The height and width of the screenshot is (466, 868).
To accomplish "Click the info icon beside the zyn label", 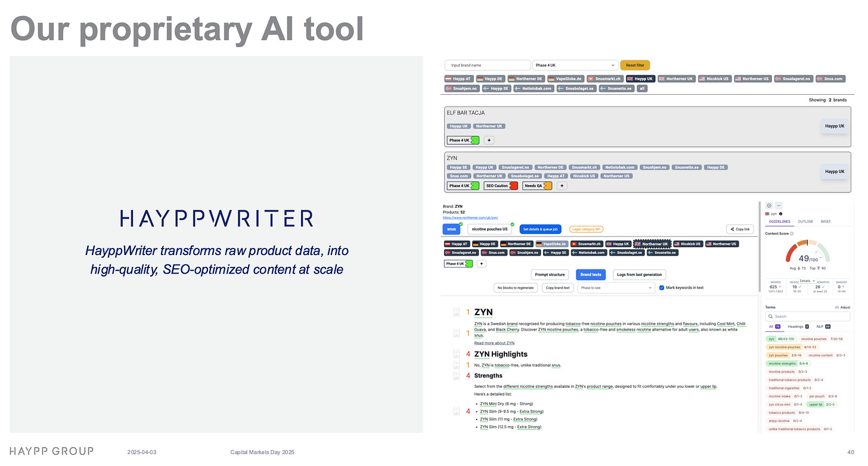I will point(781,213).
